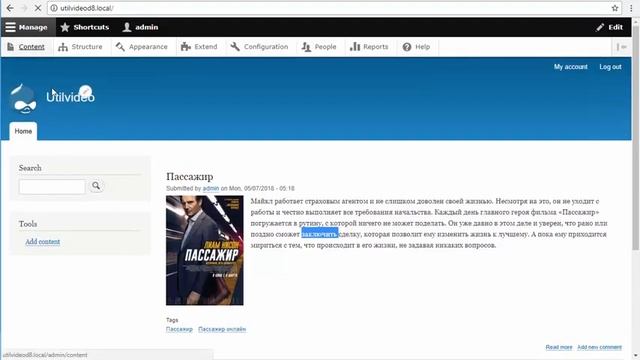
Task: Click into the Search text field
Action: tap(52, 187)
